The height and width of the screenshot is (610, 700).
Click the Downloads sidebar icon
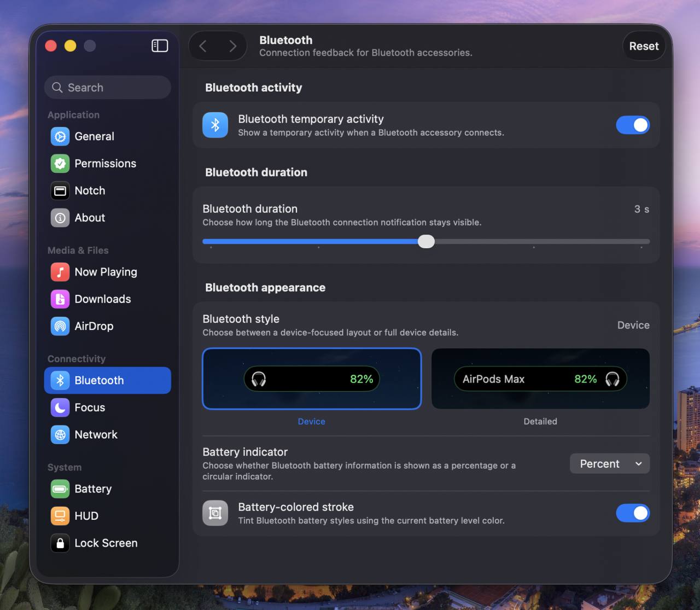click(x=60, y=299)
